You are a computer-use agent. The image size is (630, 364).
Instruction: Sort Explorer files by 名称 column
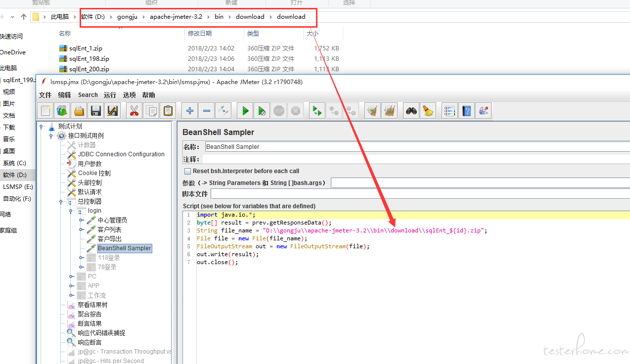tap(64, 34)
